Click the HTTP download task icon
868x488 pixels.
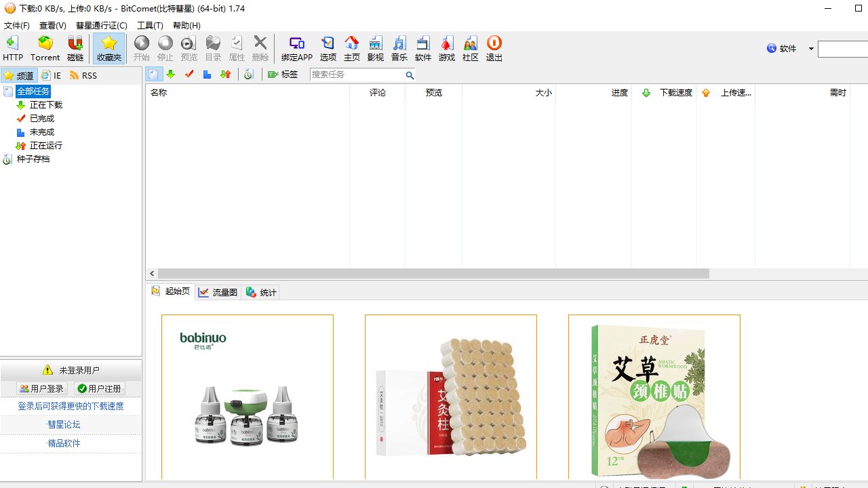tap(12, 47)
